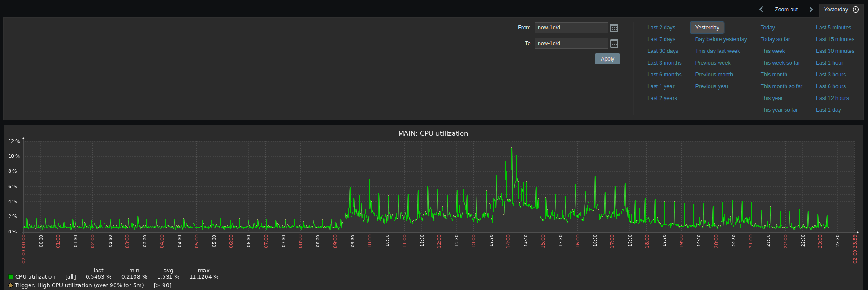
Task: Click the trigger legend circle marker
Action: tap(10, 285)
